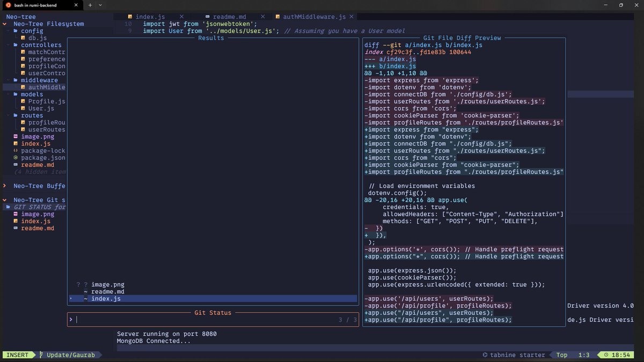
Task: Click the 3 / 3 results counter
Action: [x=348, y=320]
